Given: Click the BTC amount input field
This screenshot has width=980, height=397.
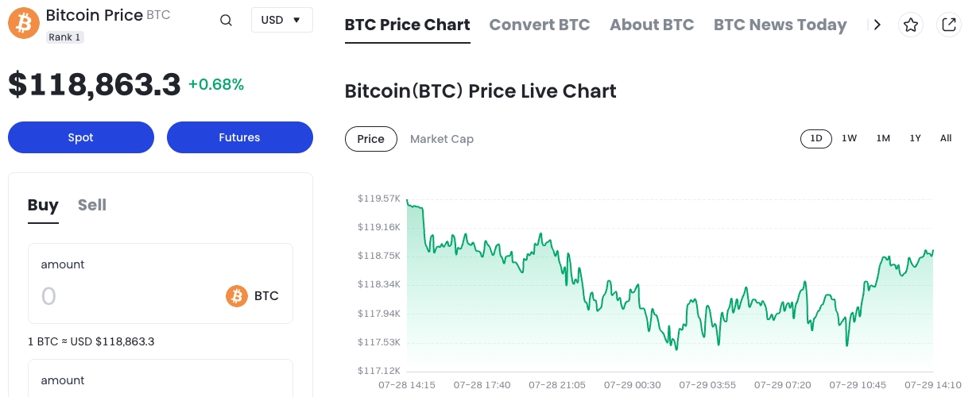Looking at the screenshot, I should 119,296.
